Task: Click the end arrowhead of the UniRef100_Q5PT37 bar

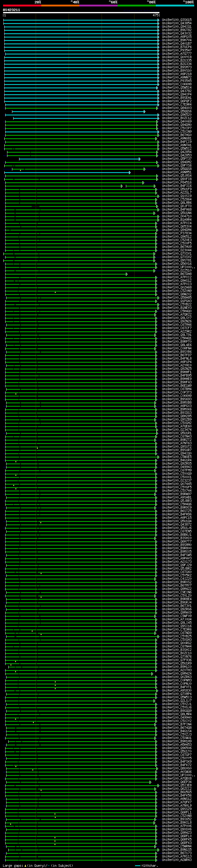Action: point(139,159)
